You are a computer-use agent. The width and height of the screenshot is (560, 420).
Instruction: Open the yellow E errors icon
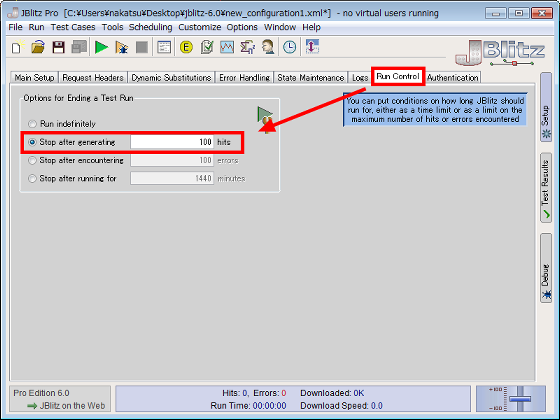click(x=186, y=47)
